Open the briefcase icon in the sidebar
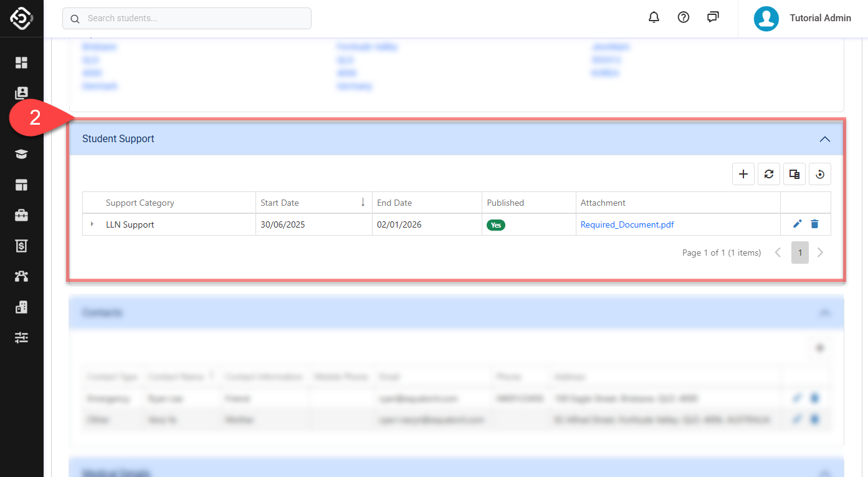 22,215
